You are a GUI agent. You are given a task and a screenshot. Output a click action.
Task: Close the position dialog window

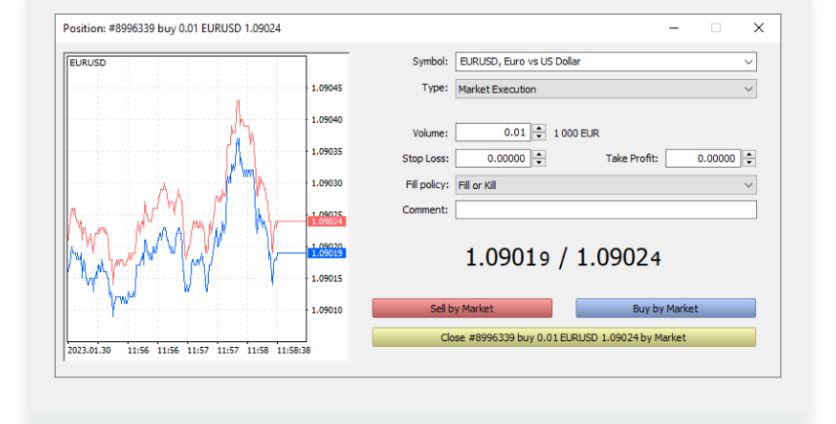[759, 28]
